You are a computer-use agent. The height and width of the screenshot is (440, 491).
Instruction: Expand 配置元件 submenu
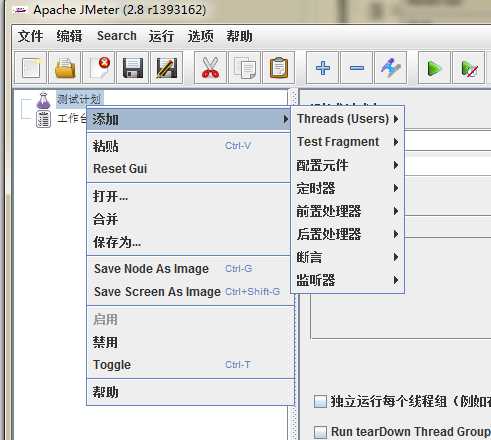click(348, 165)
